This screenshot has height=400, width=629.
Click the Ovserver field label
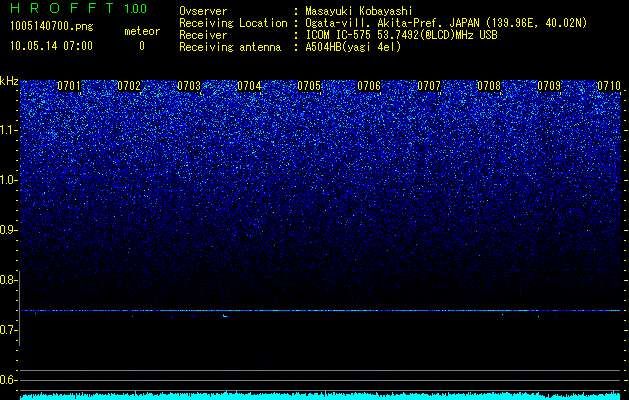(203, 11)
